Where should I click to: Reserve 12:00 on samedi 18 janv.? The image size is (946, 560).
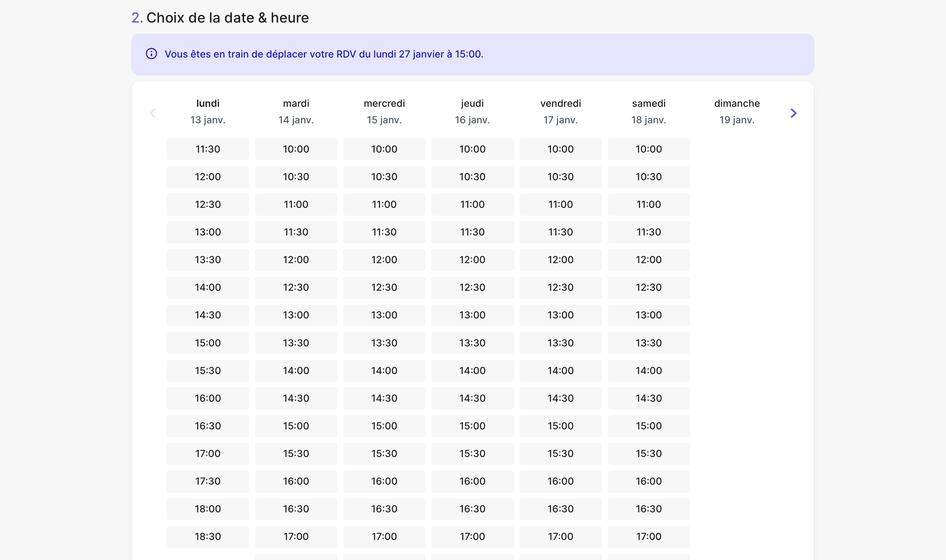[648, 260]
